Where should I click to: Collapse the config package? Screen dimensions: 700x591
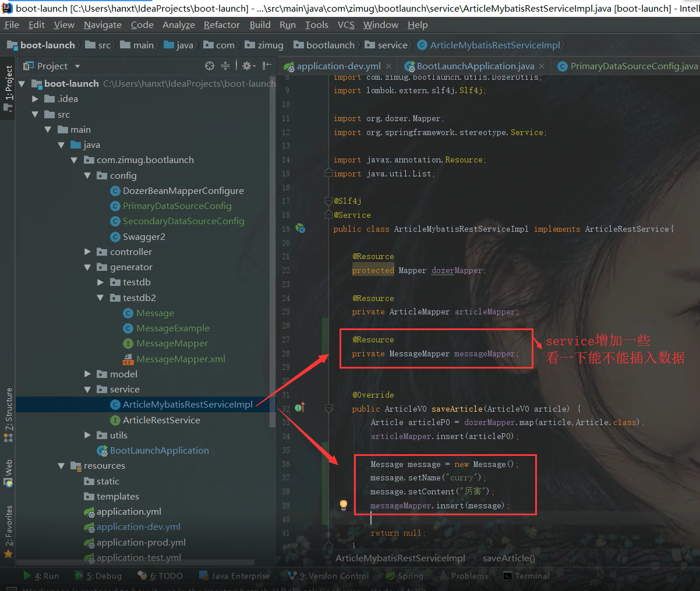tap(87, 175)
